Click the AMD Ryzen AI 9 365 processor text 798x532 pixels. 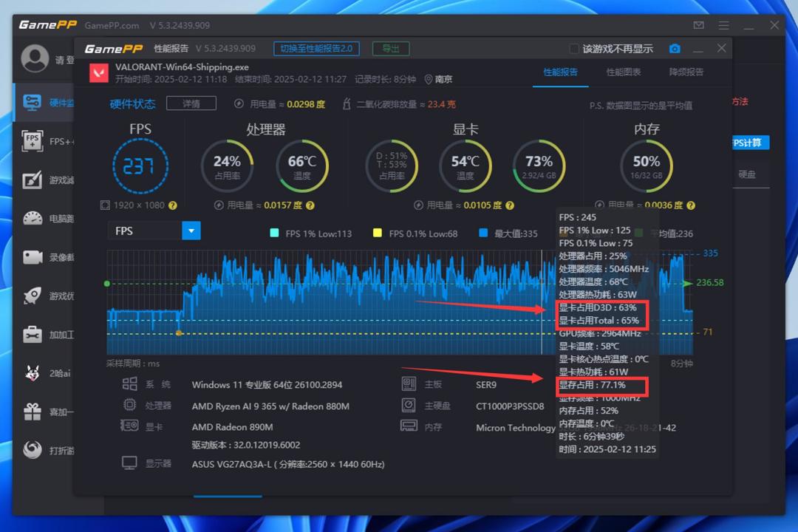(270, 406)
